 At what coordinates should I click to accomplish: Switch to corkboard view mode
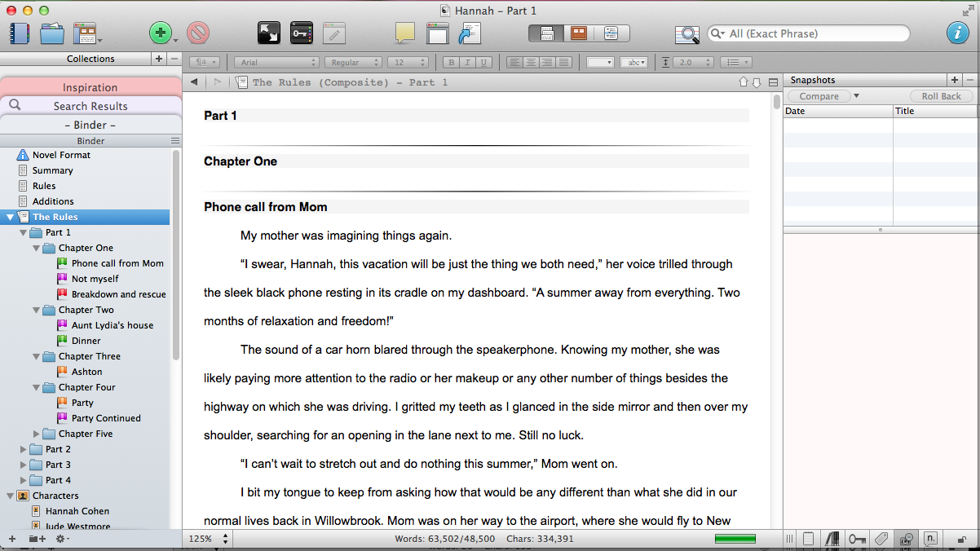coord(578,33)
